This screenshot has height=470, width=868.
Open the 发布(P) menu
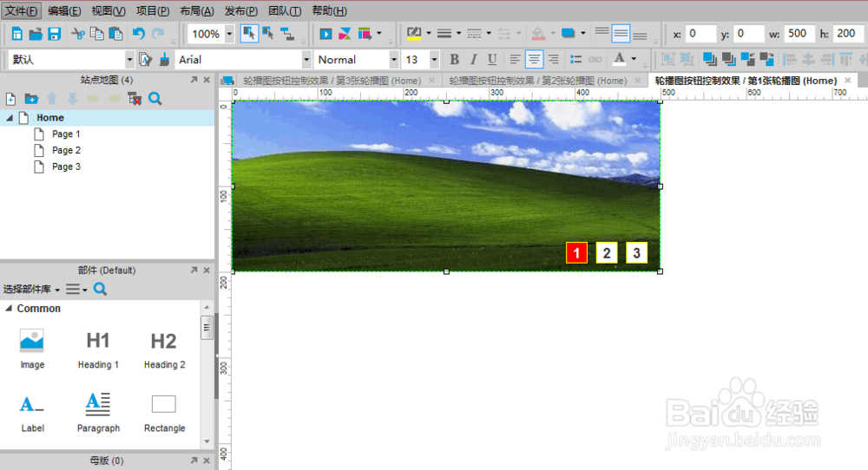pos(240,11)
